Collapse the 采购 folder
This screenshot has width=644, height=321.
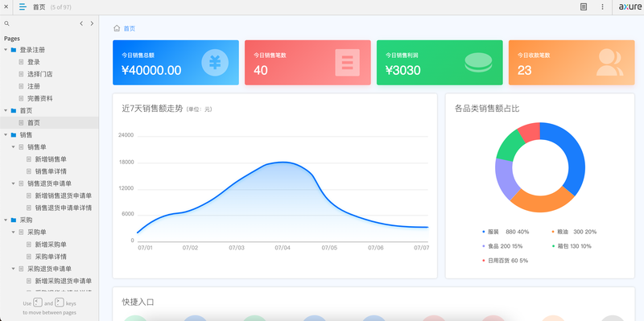[x=6, y=220]
